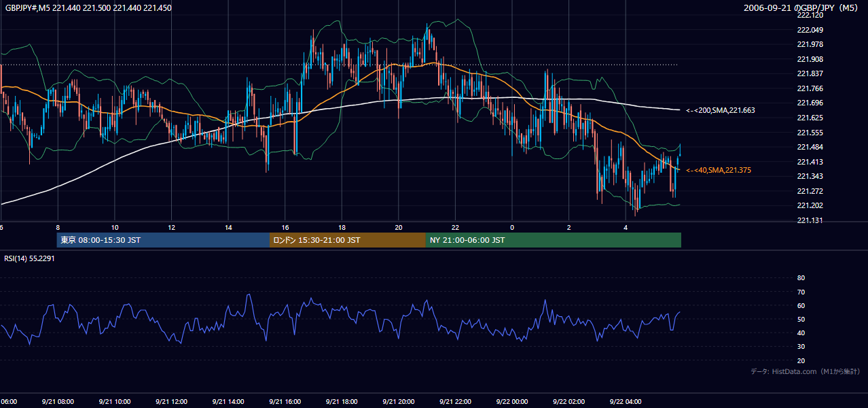The width and height of the screenshot is (868, 408).
Task: Click hour 12 on the price chart time axis
Action: tap(171, 227)
